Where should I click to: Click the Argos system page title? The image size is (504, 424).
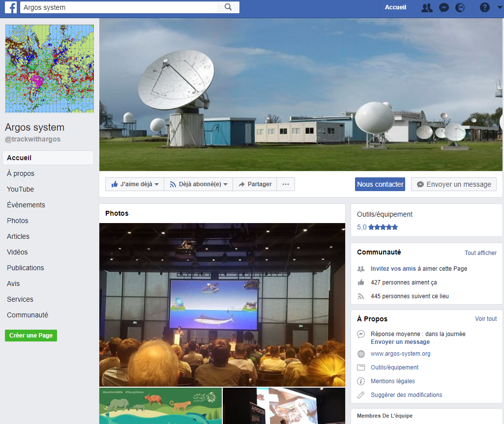pyautogui.click(x=34, y=127)
